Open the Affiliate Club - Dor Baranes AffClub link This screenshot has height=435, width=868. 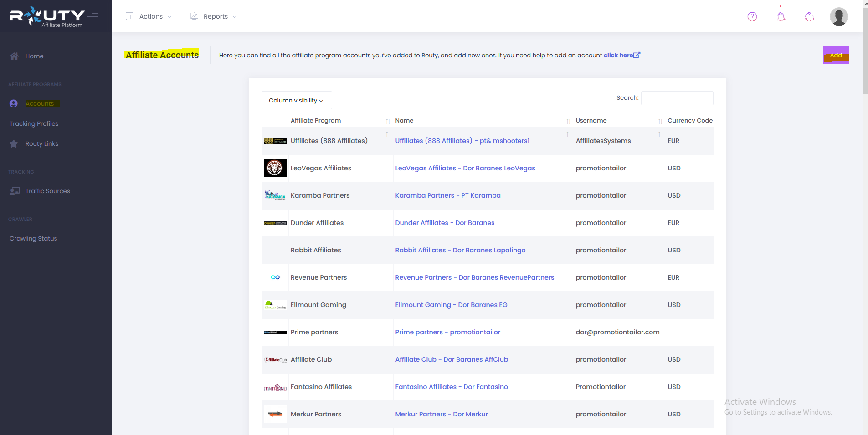[x=452, y=359]
